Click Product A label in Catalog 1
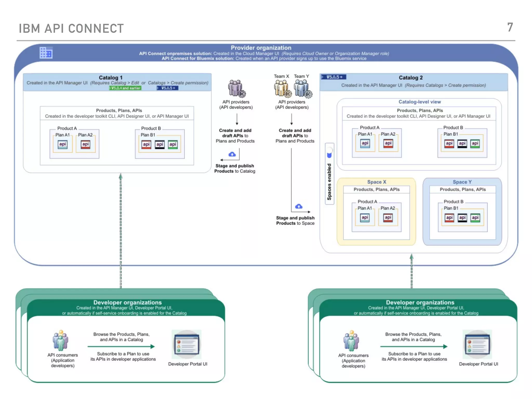The image size is (532, 399). click(x=67, y=128)
